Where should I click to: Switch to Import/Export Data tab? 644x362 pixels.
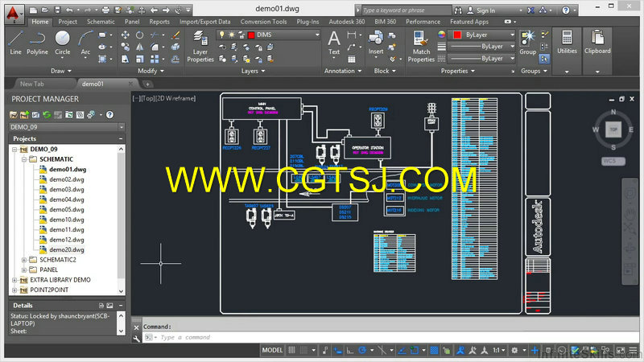tap(204, 22)
